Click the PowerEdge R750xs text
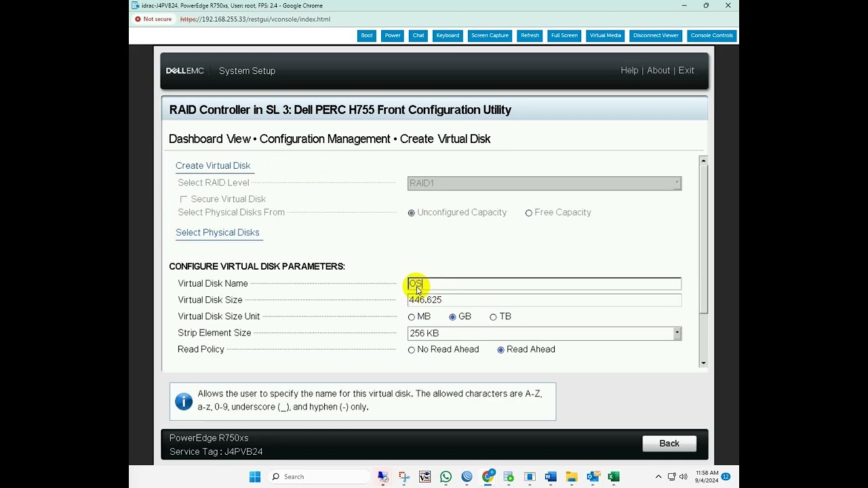This screenshot has height=488, width=868. [209, 438]
